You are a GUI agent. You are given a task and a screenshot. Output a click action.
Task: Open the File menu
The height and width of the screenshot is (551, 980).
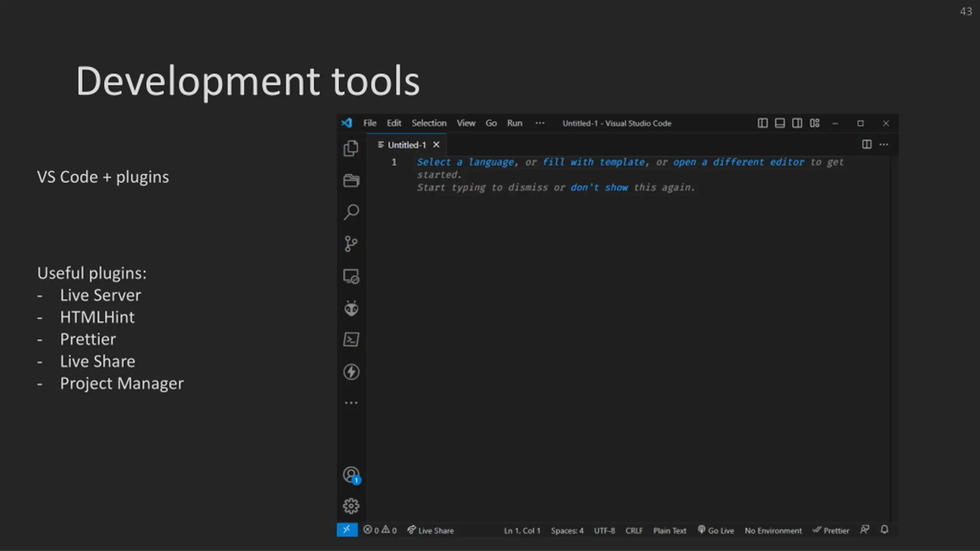(370, 123)
